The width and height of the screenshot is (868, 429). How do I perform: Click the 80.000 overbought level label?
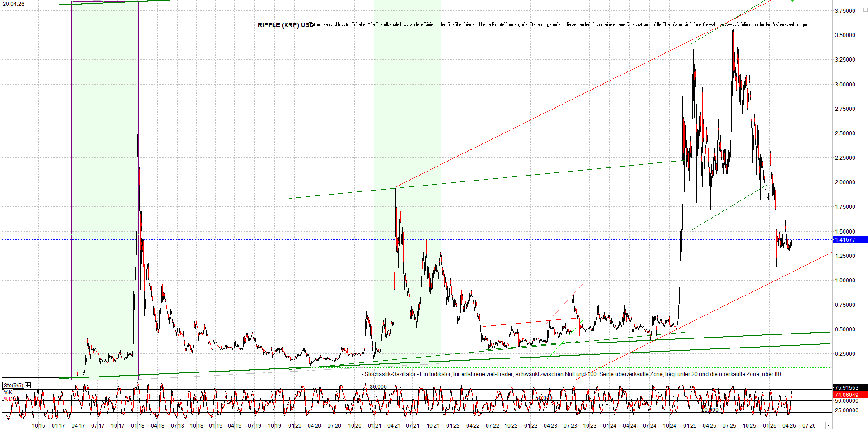378,387
